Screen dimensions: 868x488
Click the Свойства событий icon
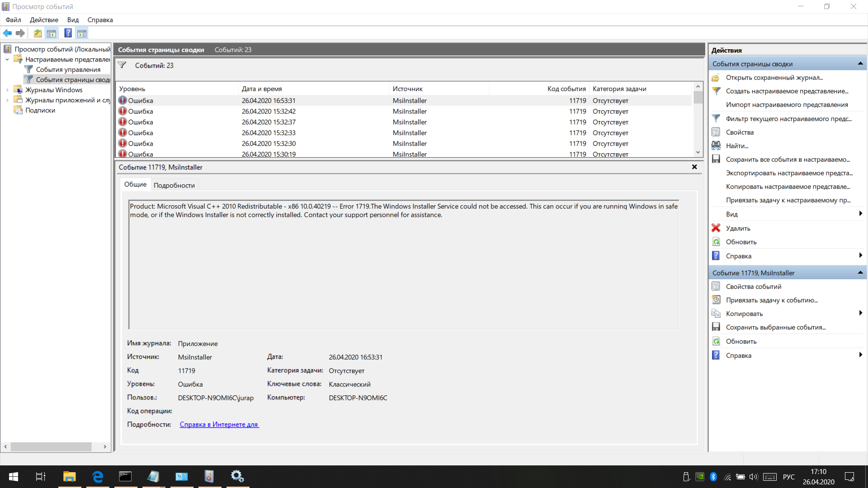(x=716, y=286)
